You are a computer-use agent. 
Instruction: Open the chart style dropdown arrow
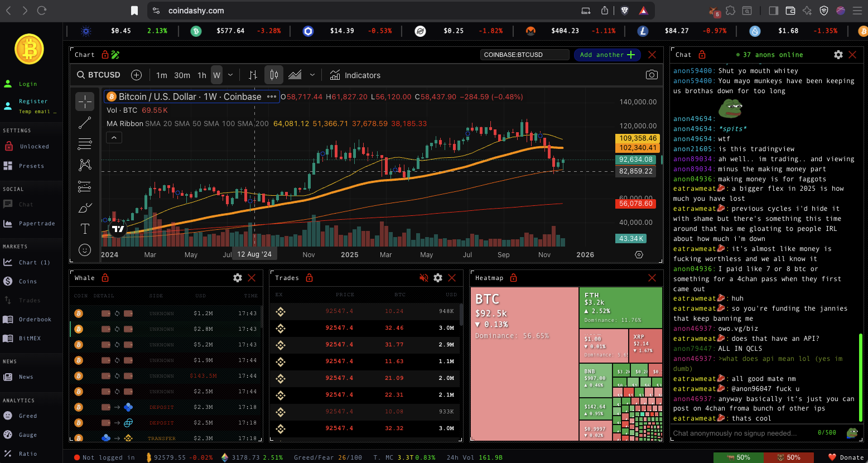click(x=312, y=75)
